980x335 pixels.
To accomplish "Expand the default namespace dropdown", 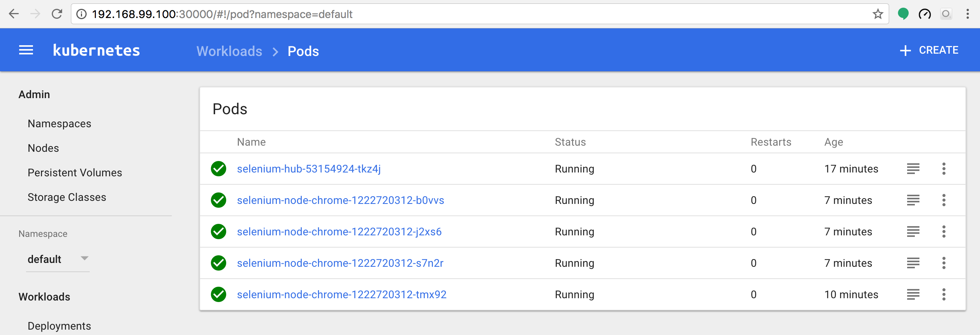I will [x=58, y=259].
